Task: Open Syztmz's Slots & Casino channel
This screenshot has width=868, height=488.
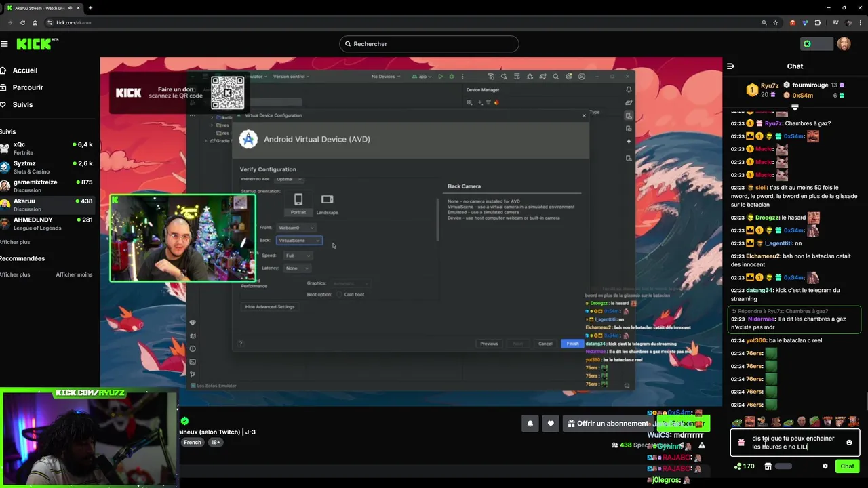Action: coord(47,167)
